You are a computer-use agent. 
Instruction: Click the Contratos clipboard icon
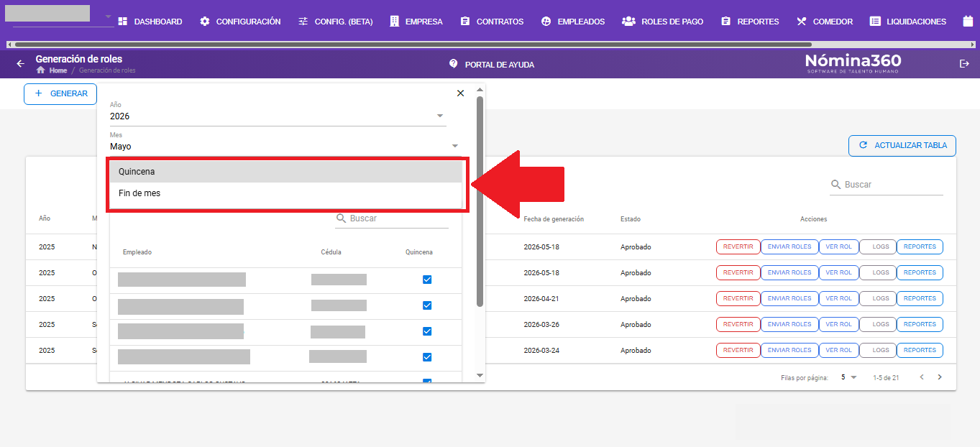(465, 22)
